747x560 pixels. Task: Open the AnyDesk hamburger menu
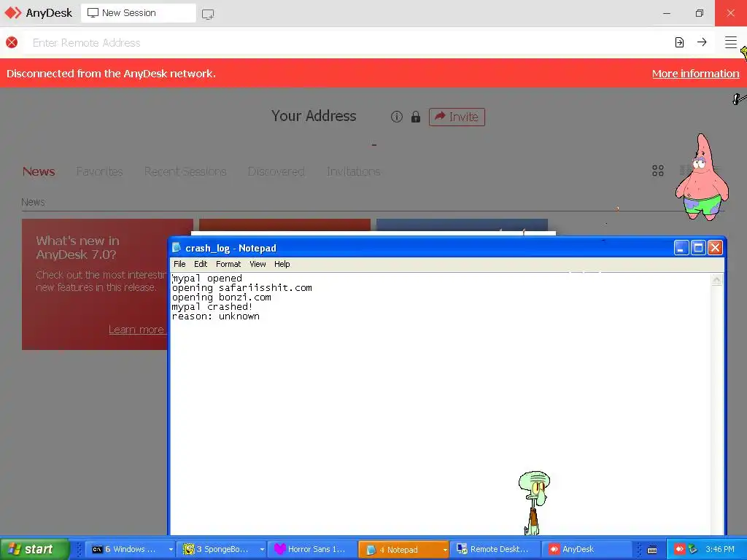pyautogui.click(x=731, y=42)
